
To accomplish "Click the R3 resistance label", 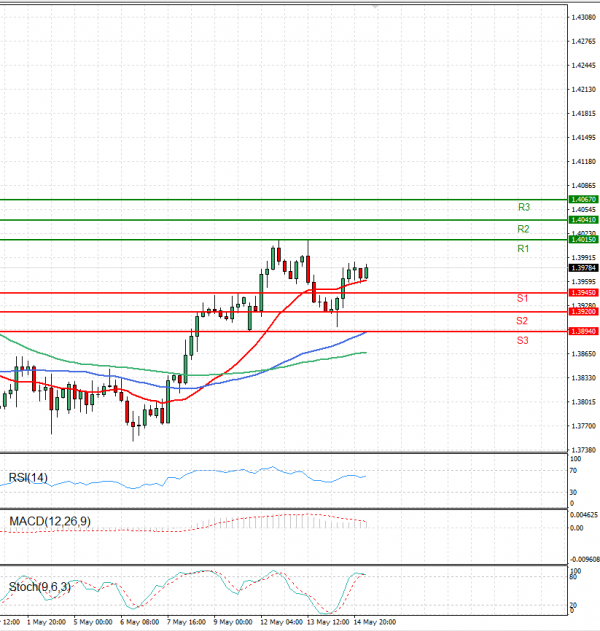I will point(524,207).
